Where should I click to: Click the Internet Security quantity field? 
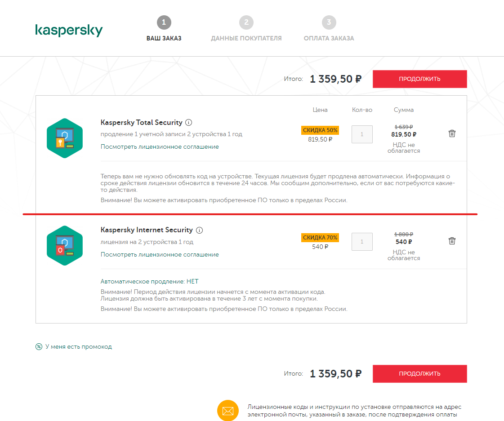362,242
